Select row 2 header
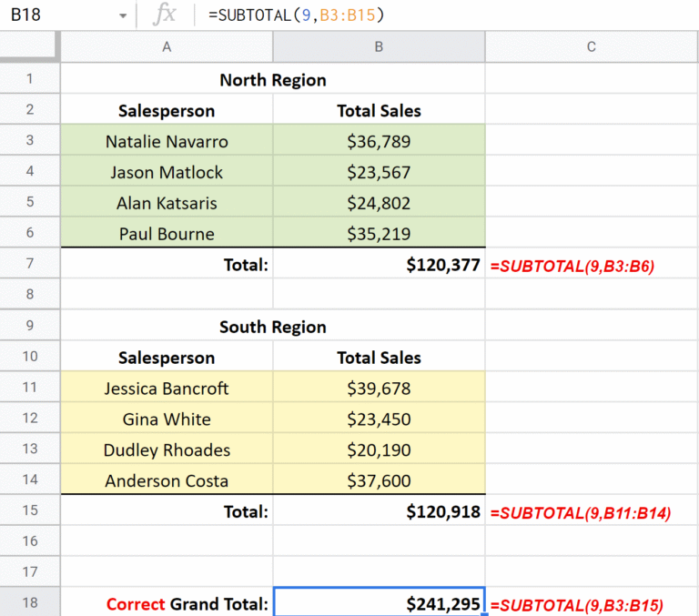699x616 pixels. point(29,109)
